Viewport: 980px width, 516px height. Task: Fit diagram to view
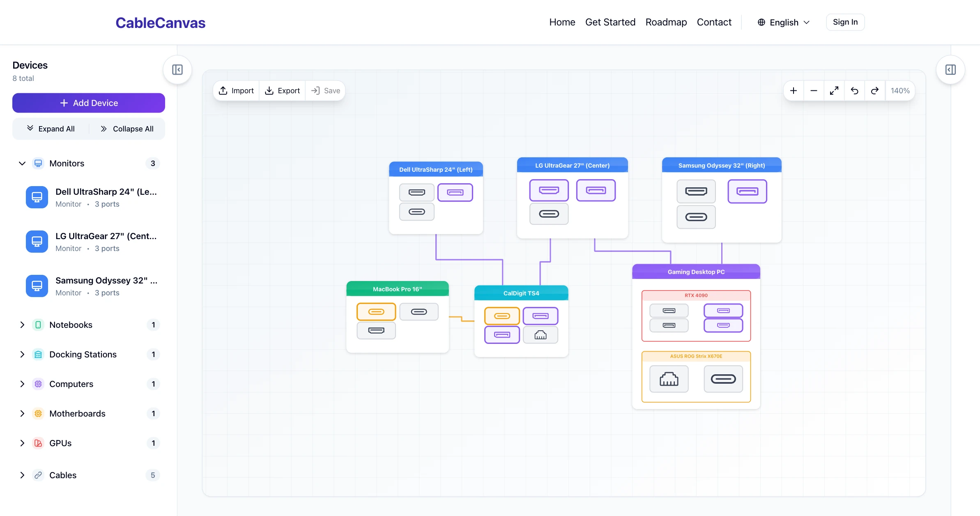tap(834, 91)
